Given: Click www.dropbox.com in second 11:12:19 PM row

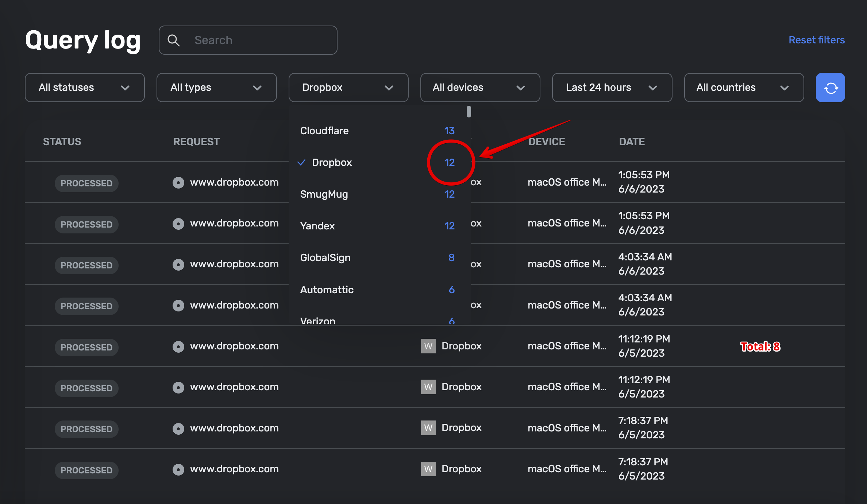Looking at the screenshot, I should pos(234,387).
